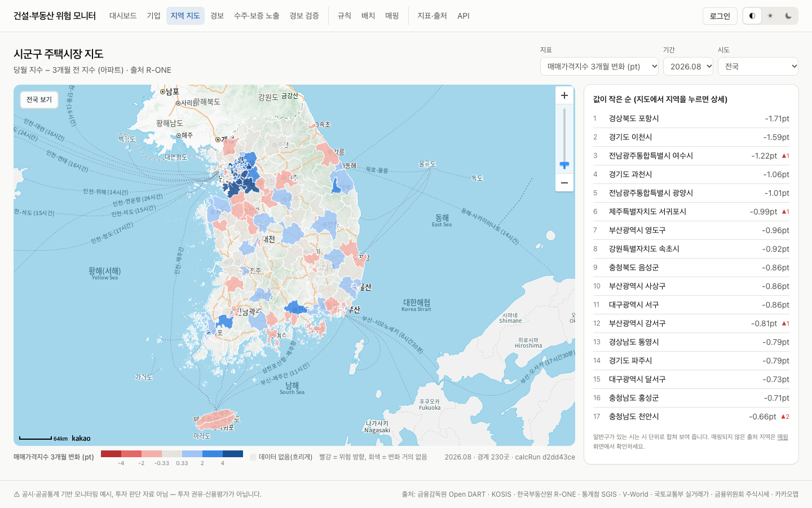Open 경보 검증 page
The height and width of the screenshot is (508, 812).
click(x=304, y=16)
